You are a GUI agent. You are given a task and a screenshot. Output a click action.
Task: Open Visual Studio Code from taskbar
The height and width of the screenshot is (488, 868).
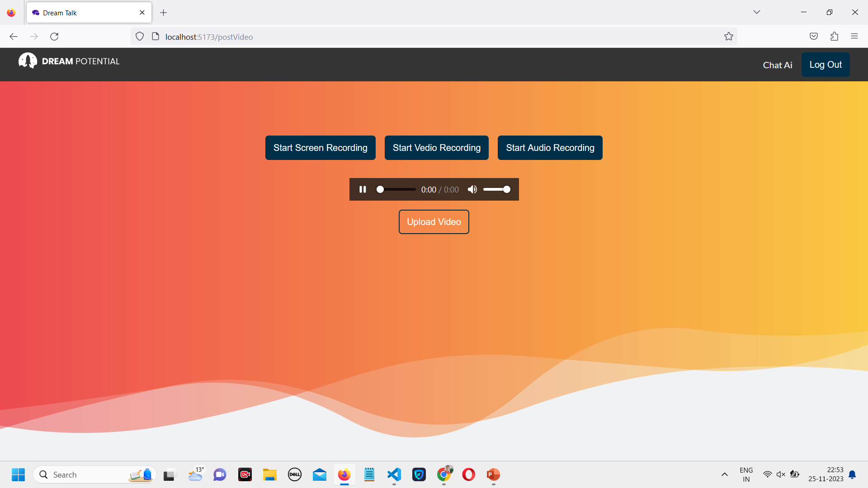pos(394,474)
